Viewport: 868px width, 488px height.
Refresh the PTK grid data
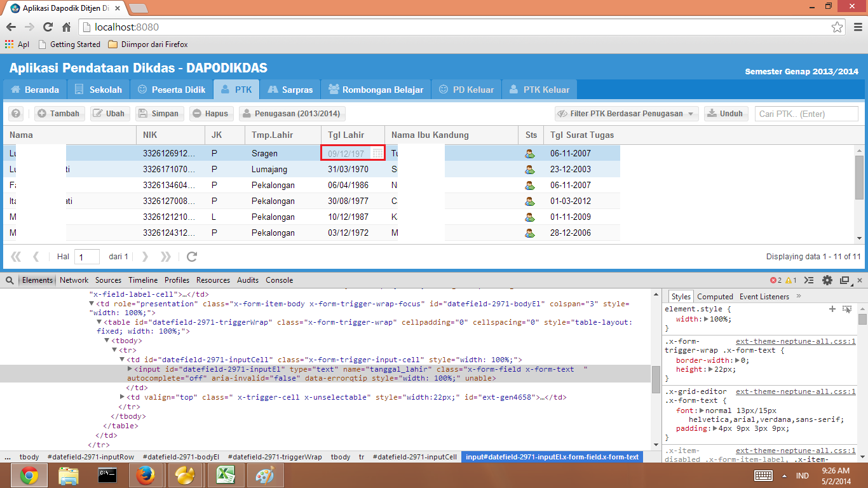192,257
